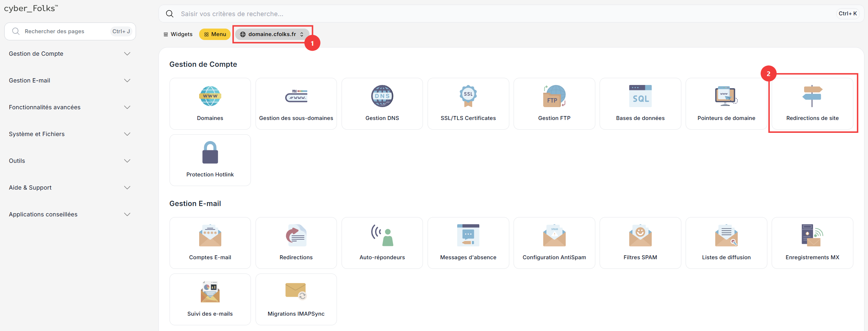
Task: Click the cyber_Folks logo
Action: pos(31,8)
